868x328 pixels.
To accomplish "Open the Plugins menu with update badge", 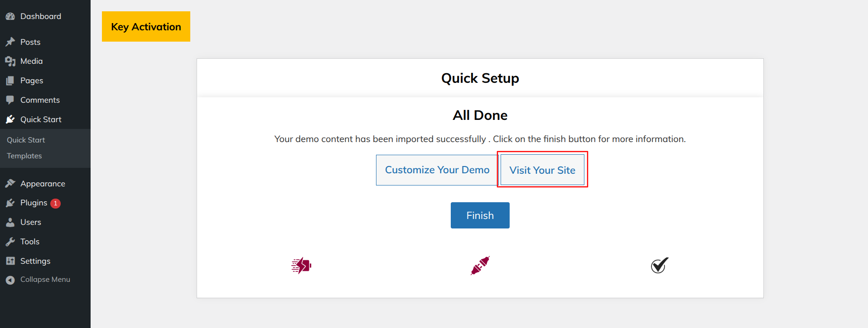I will pos(34,203).
